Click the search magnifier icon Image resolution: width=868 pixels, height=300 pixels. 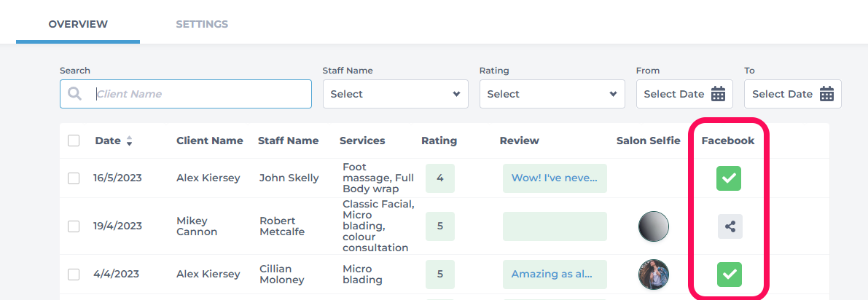coord(75,94)
